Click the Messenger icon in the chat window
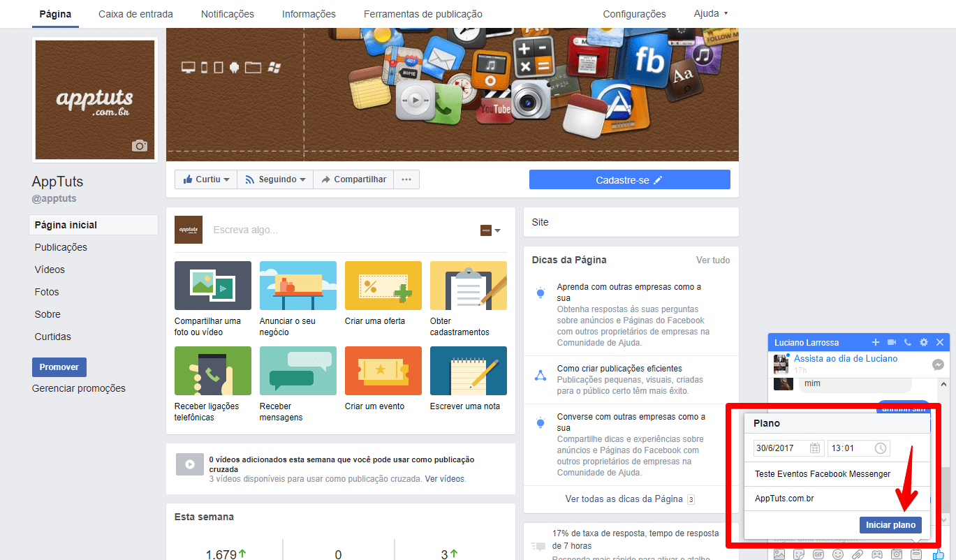Image resolution: width=956 pixels, height=560 pixels. (x=939, y=364)
